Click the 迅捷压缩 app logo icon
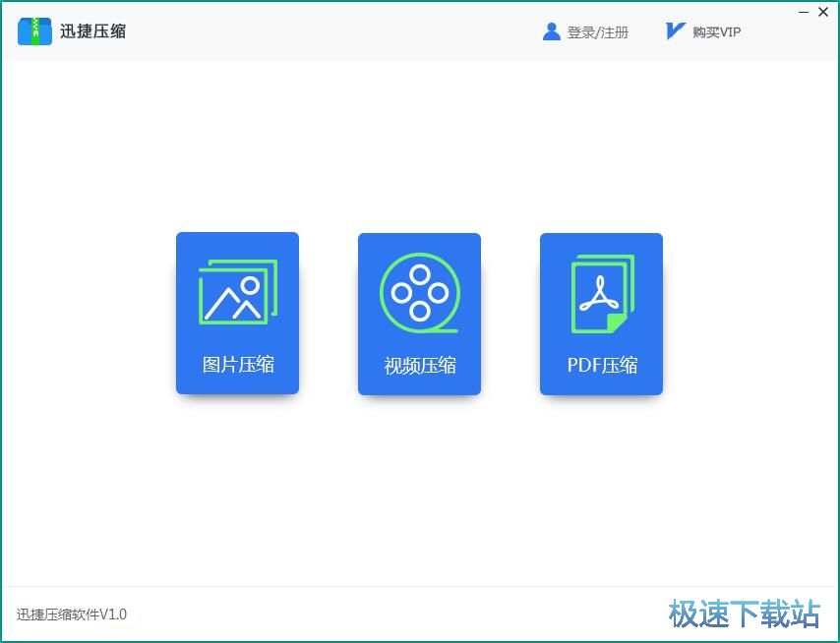This screenshot has height=643, width=840. (x=34, y=31)
